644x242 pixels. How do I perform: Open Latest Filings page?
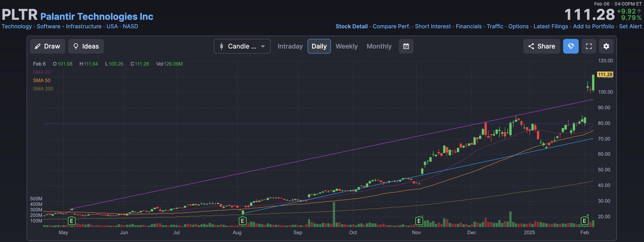tap(551, 26)
